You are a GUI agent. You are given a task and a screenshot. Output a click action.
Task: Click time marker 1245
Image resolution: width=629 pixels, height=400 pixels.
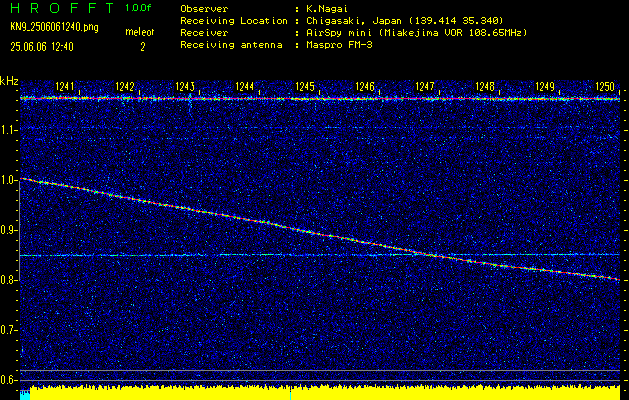[305, 86]
